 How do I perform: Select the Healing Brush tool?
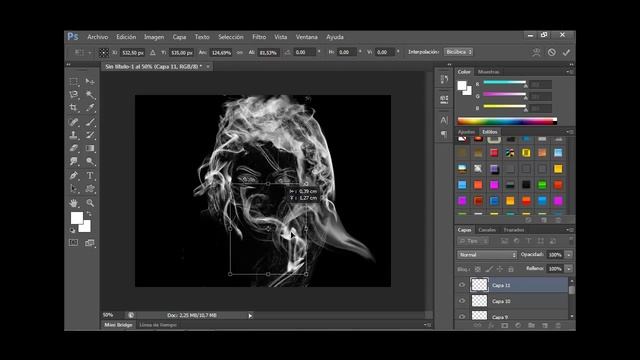73,122
